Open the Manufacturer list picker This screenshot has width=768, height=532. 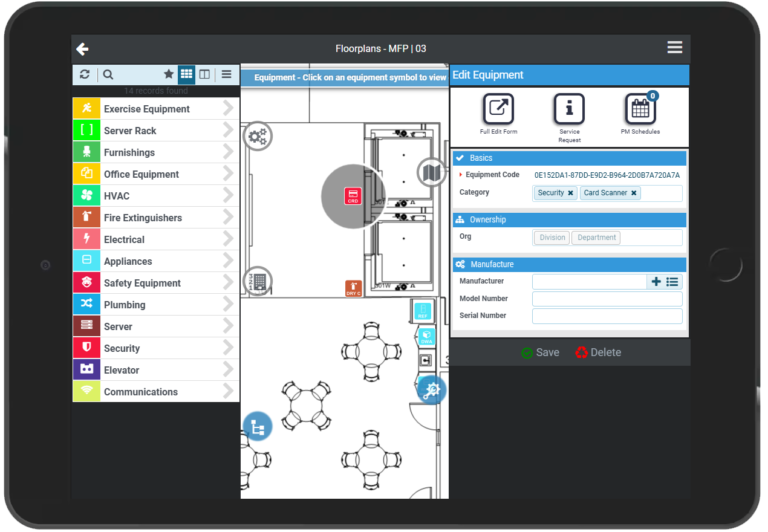tap(673, 282)
